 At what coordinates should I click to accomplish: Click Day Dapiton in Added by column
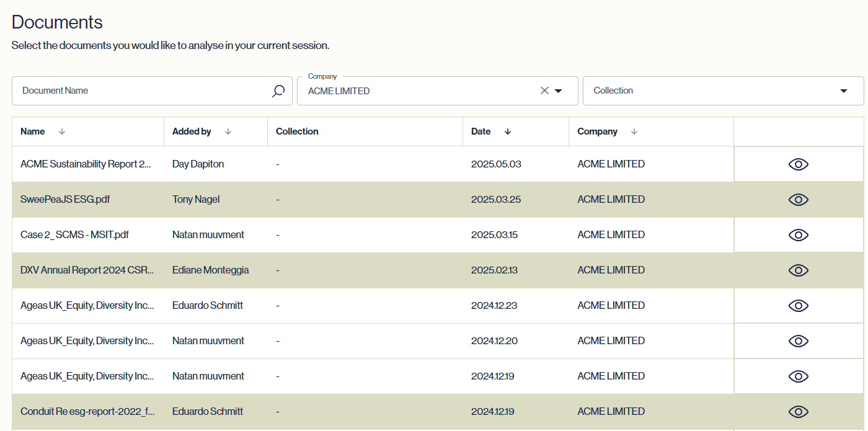(x=198, y=164)
